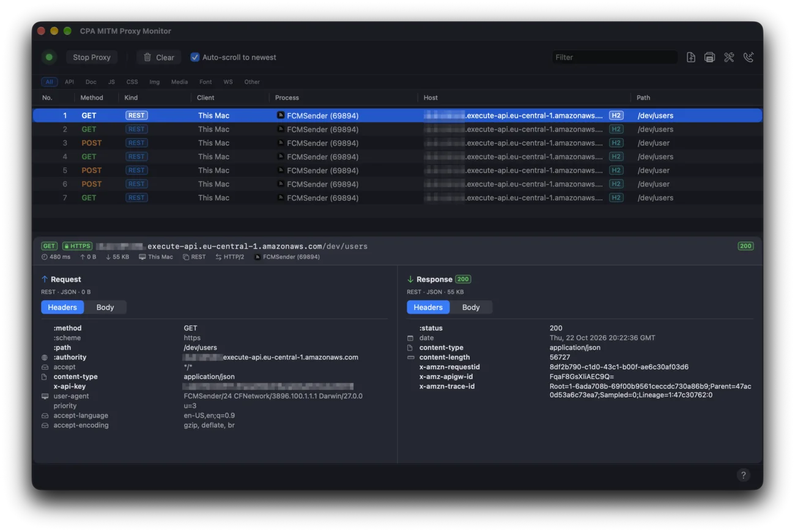Click the green proxy status indicator
Viewport: 795px width, 532px height.
(49, 57)
